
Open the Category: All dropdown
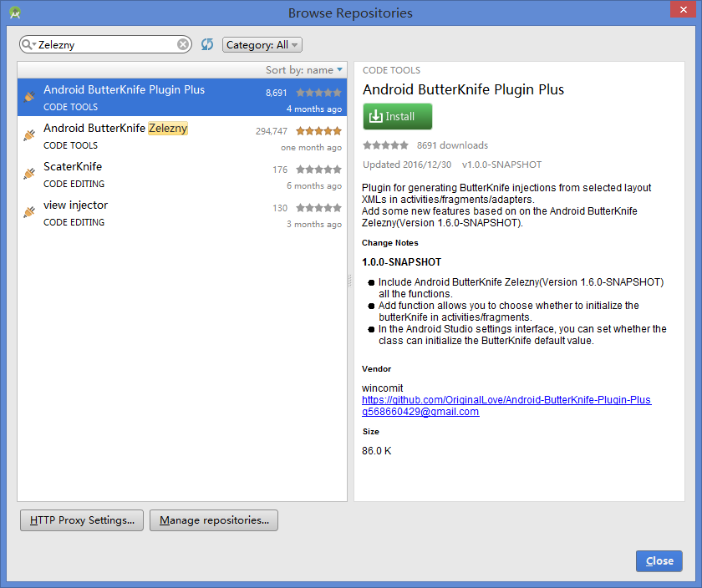click(x=262, y=45)
